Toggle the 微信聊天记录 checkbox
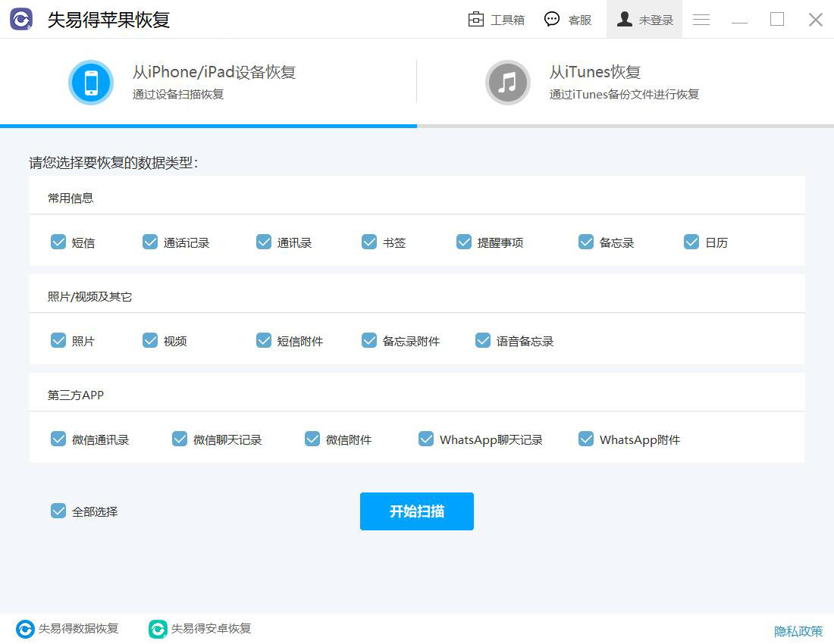 click(180, 439)
